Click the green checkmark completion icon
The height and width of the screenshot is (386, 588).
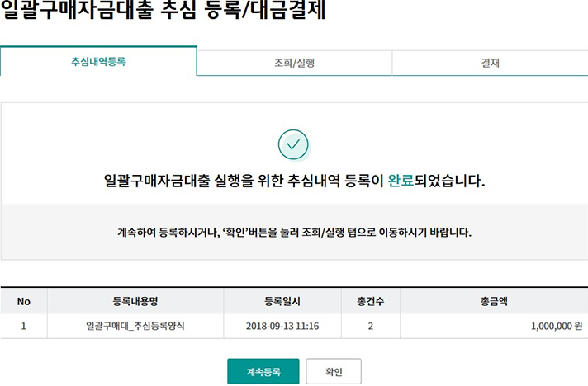(x=293, y=144)
